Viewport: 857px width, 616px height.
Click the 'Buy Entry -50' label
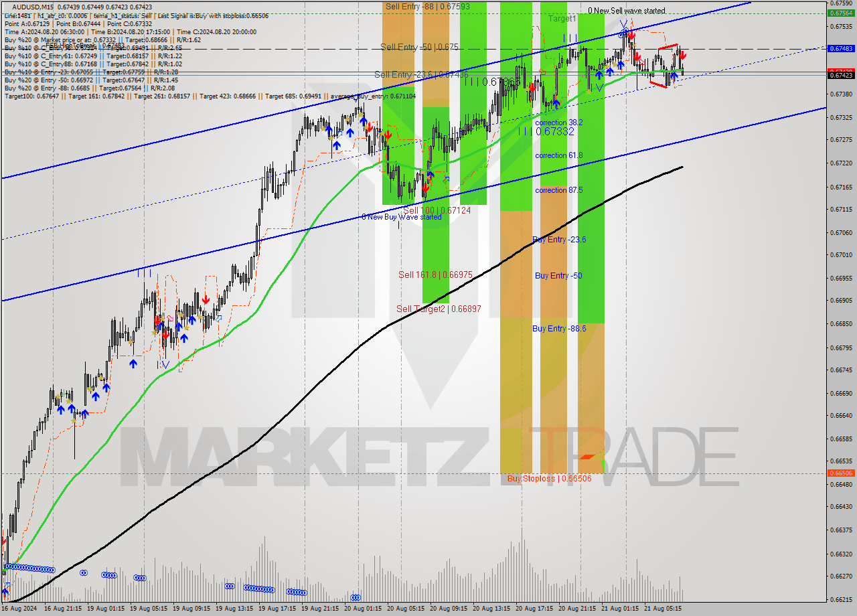(558, 275)
